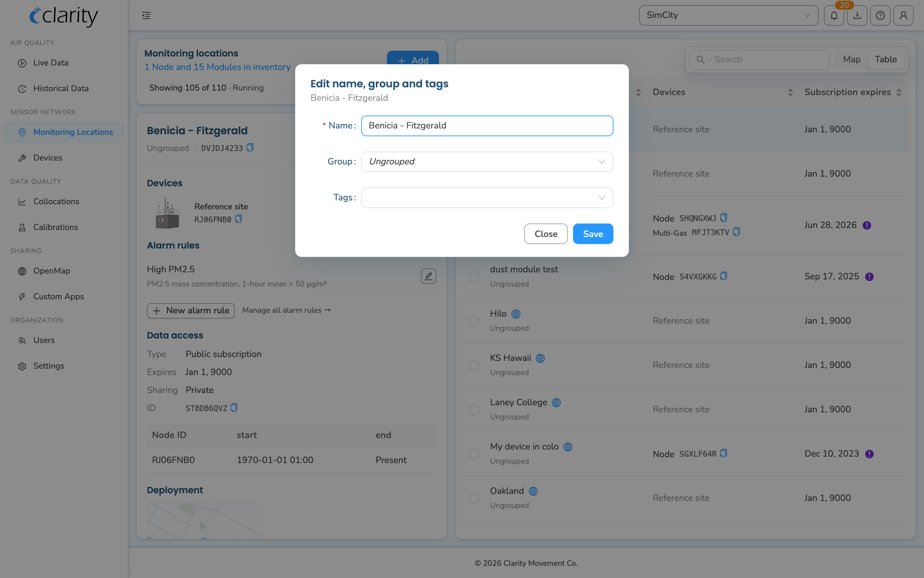Save the edited name and tags
This screenshot has height=578, width=924.
tap(593, 234)
